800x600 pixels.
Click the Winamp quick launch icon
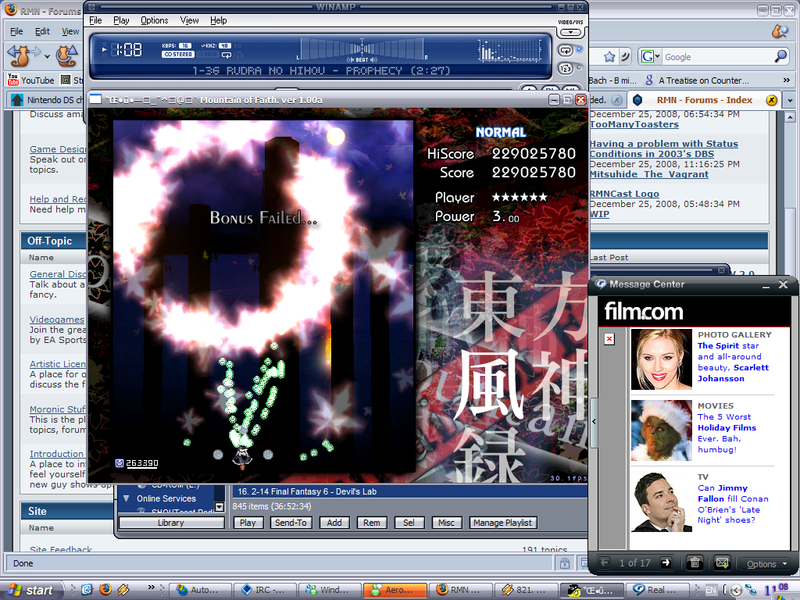pyautogui.click(x=122, y=590)
